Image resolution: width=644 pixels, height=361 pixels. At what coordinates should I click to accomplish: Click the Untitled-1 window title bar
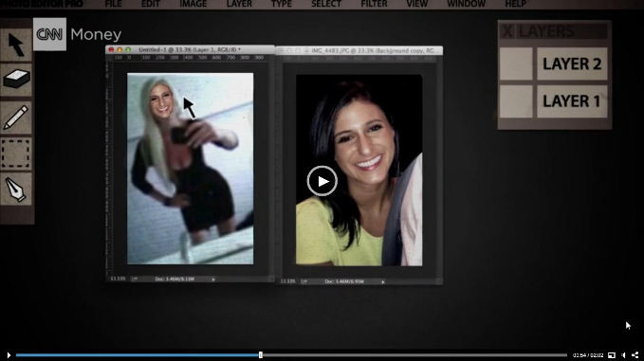(x=190, y=49)
